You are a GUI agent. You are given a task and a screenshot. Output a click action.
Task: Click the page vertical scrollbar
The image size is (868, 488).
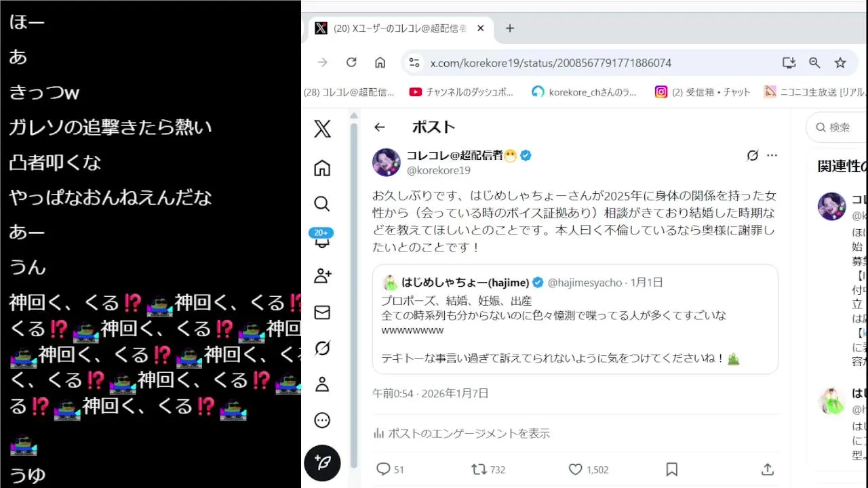(353, 291)
